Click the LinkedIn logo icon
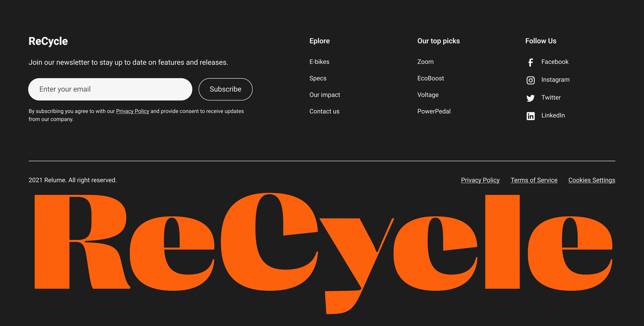 [530, 116]
